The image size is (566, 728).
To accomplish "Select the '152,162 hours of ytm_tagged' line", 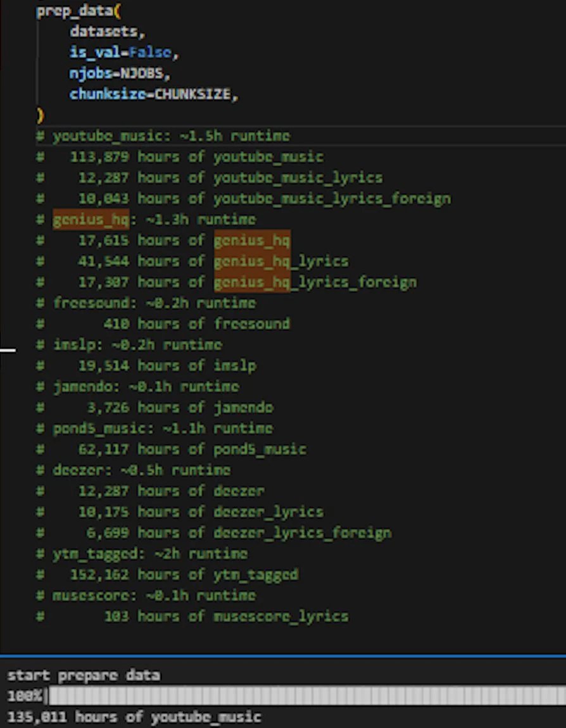I will point(167,575).
